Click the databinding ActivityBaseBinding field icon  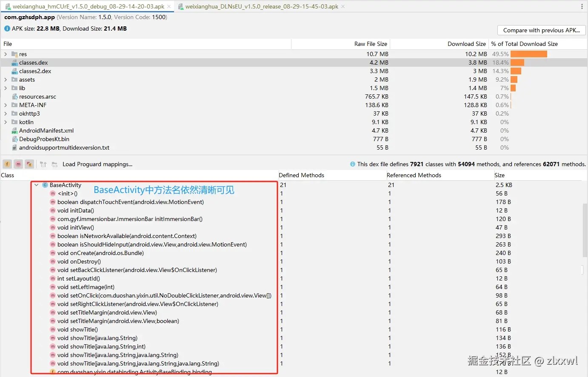(x=53, y=372)
